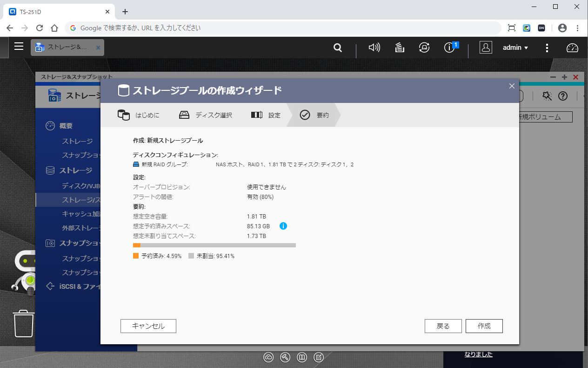
Task: Click the browser address bar
Action: (279, 28)
